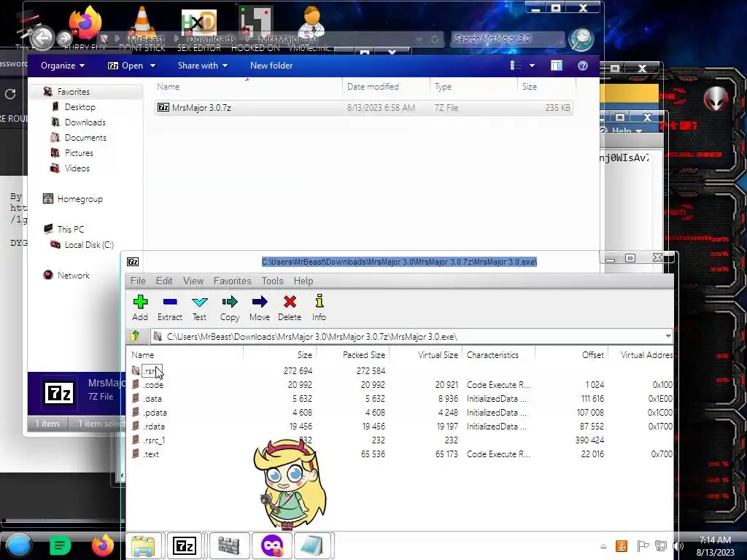Run Test on the archive in 7-Zip
The image size is (747, 560).
coord(199,308)
